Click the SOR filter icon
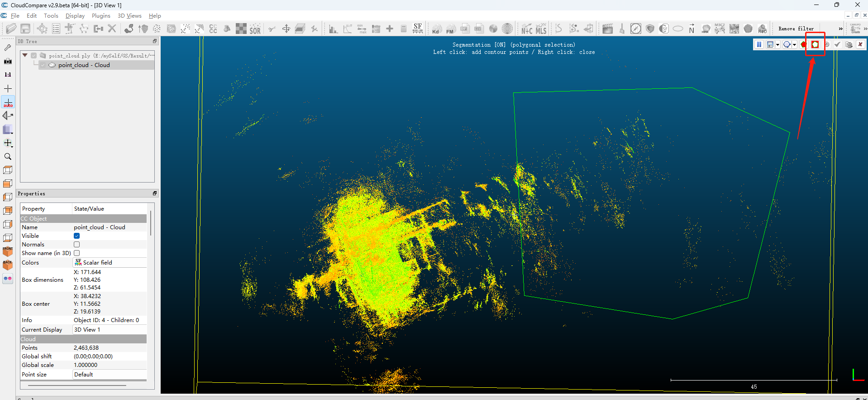Screen dimensions: 868x400 pyautogui.click(x=255, y=29)
